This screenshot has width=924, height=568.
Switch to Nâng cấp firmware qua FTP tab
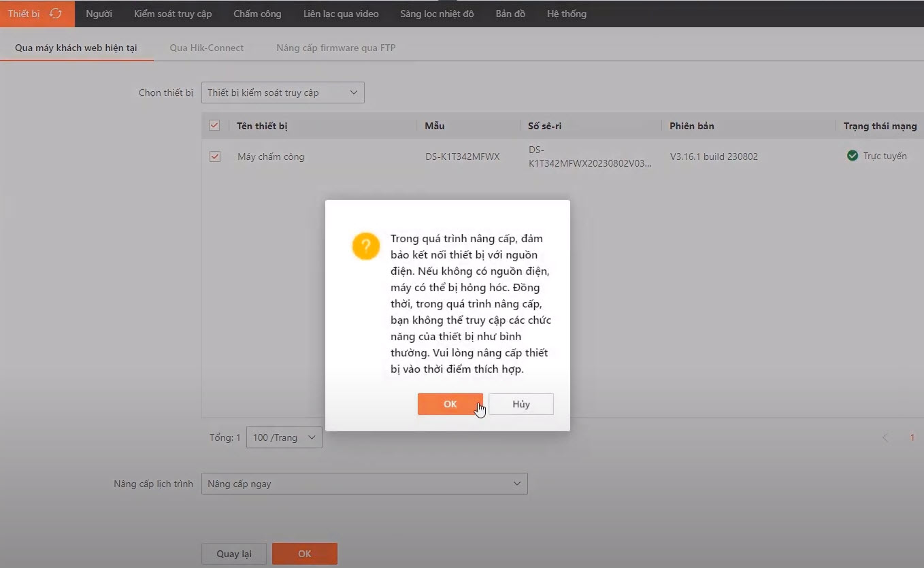click(335, 48)
